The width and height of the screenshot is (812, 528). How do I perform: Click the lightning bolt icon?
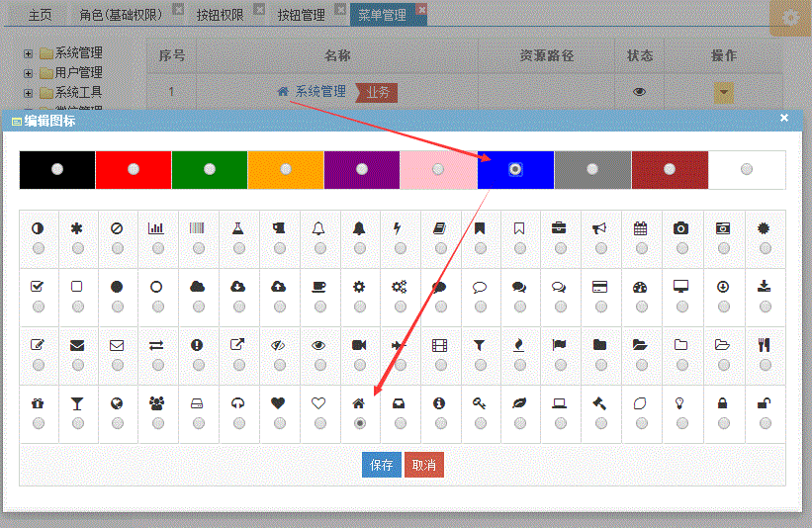click(398, 228)
